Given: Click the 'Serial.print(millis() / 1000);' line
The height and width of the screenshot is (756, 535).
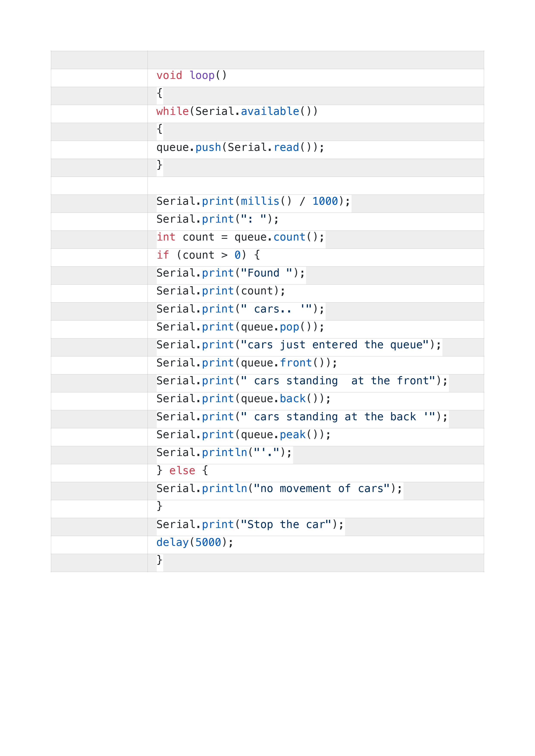Looking at the screenshot, I should (253, 201).
